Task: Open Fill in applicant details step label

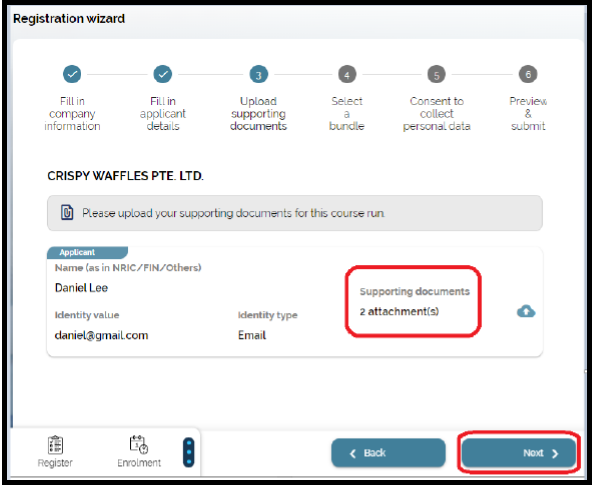Action: (163, 114)
